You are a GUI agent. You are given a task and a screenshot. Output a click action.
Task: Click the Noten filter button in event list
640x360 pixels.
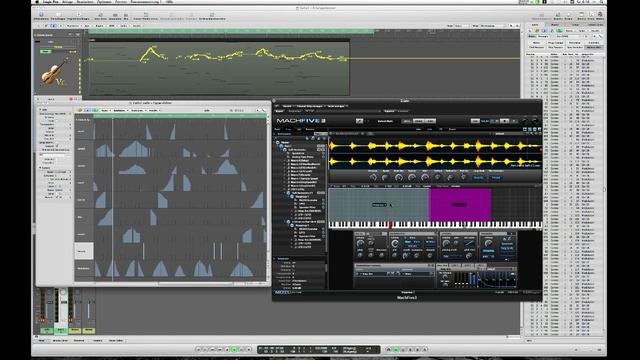point(536,42)
